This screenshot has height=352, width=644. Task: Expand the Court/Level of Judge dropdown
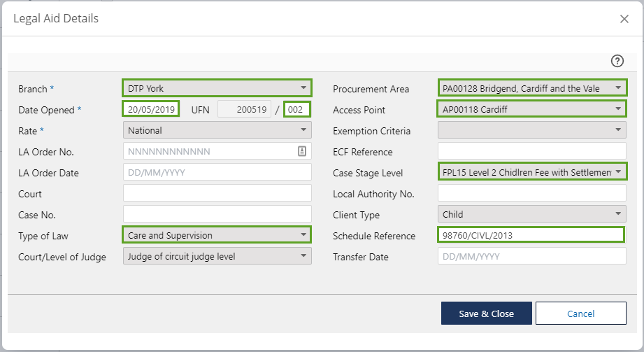click(217, 256)
